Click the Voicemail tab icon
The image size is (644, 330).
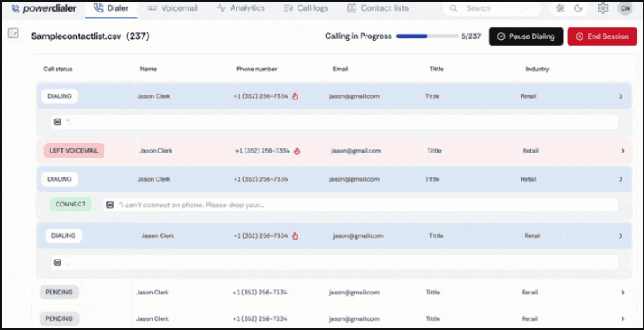coord(153,8)
